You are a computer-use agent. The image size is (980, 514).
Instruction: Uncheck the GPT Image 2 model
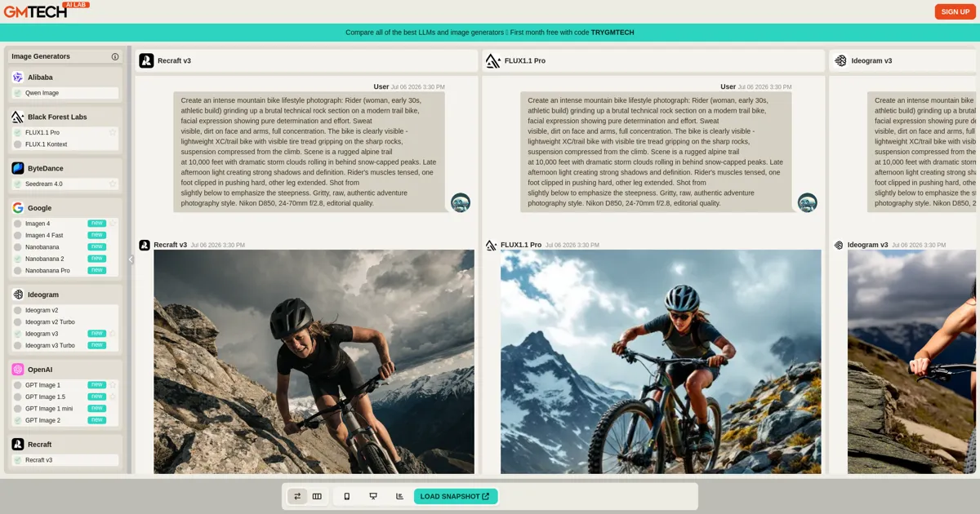pyautogui.click(x=18, y=420)
